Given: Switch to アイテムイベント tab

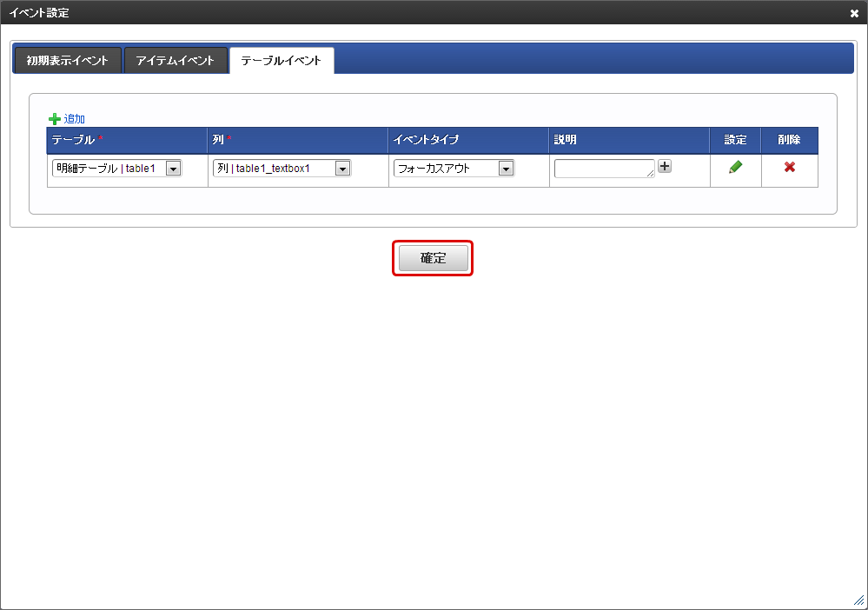Looking at the screenshot, I should [x=176, y=60].
